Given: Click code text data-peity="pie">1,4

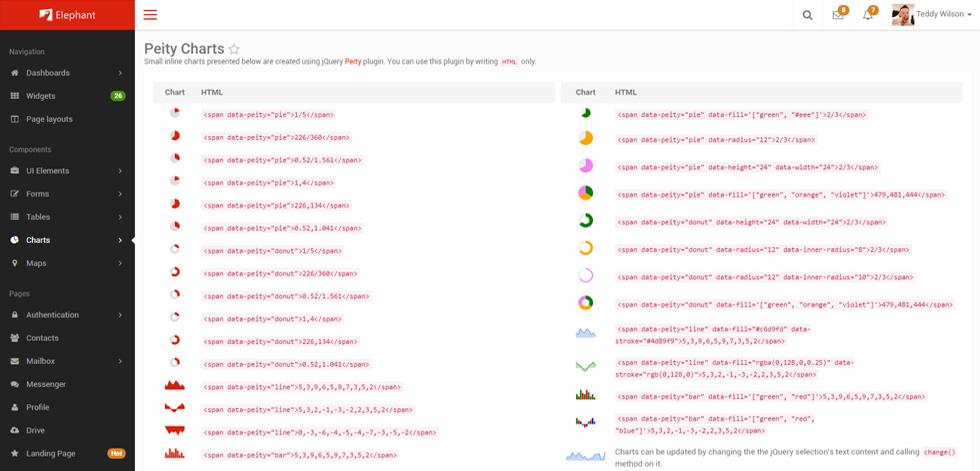Looking at the screenshot, I should click(269, 182).
